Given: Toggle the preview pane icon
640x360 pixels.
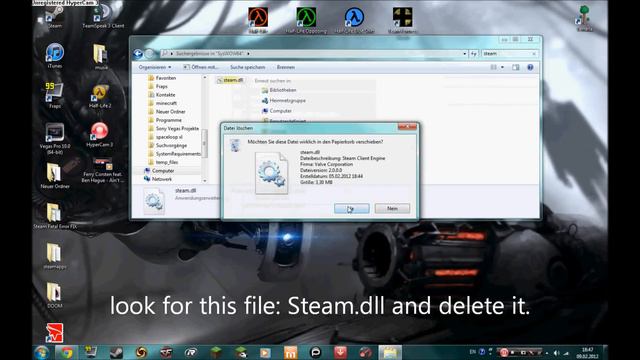Looking at the screenshot, I should pyautogui.click(x=516, y=67).
